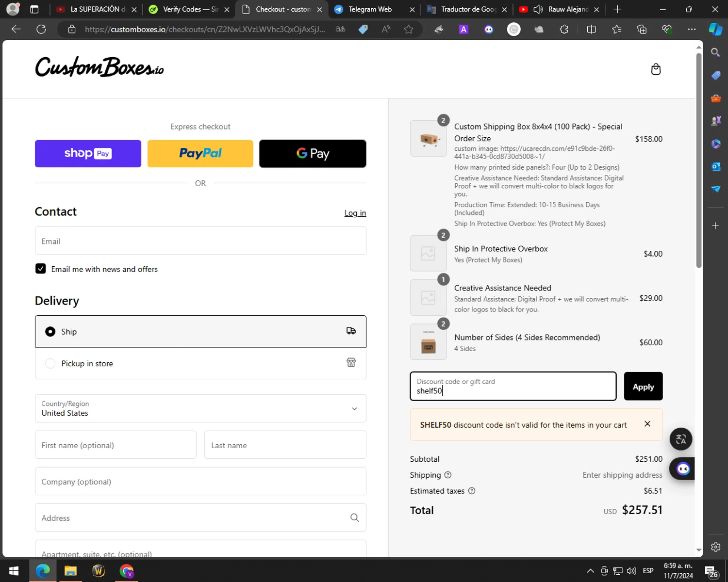Click the browser address bar URL
This screenshot has height=582, width=728.
click(205, 29)
